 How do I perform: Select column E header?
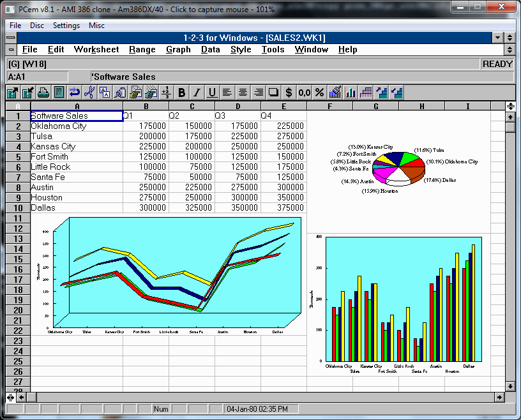[x=283, y=107]
